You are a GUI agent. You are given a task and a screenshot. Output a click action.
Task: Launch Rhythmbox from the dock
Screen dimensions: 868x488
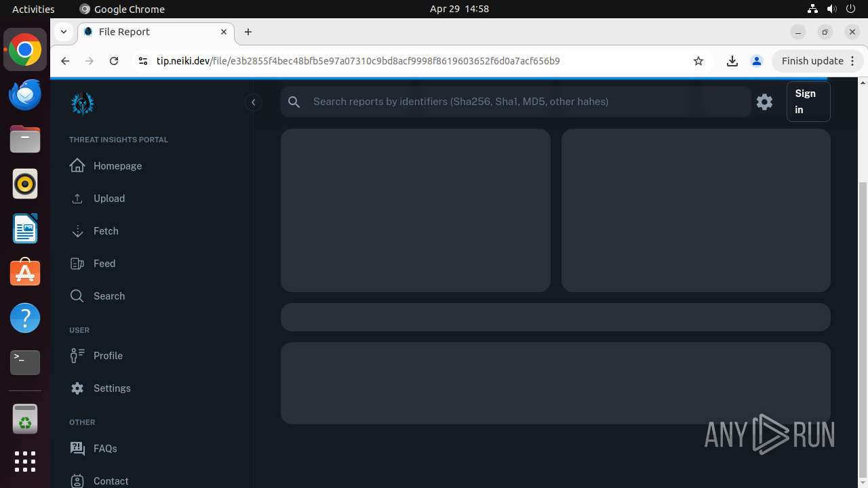(x=25, y=184)
